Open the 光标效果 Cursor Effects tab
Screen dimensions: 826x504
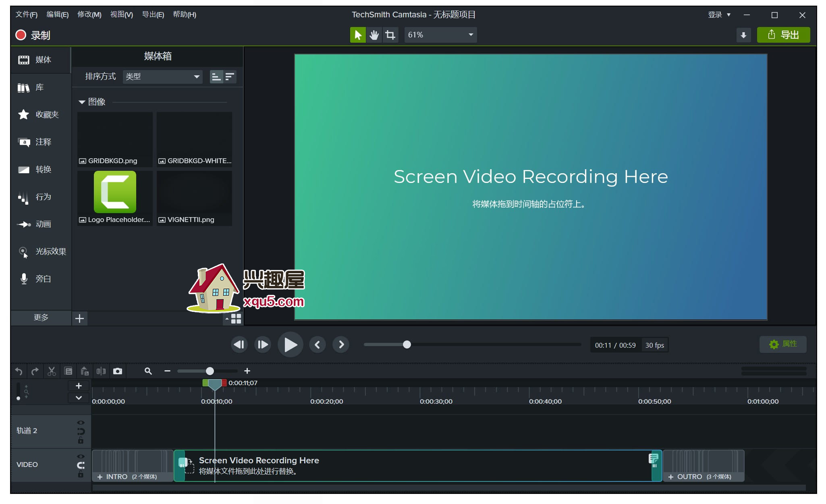(41, 252)
